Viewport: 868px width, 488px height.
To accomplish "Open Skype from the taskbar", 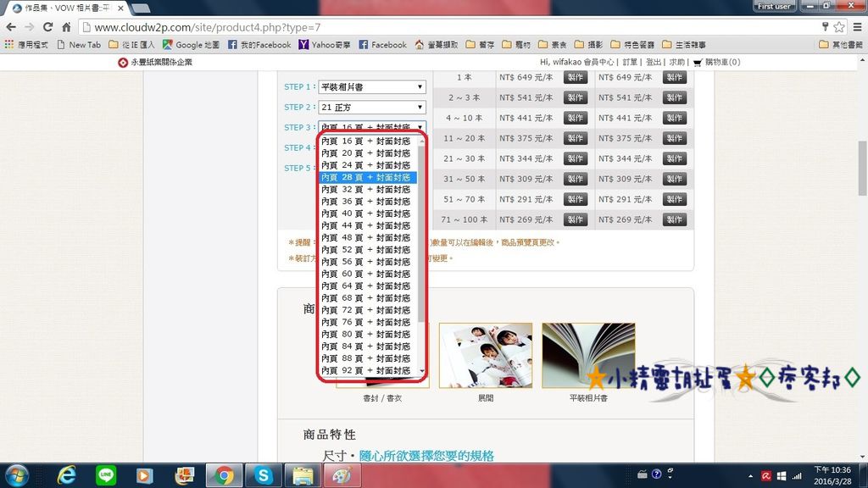I will [x=263, y=476].
